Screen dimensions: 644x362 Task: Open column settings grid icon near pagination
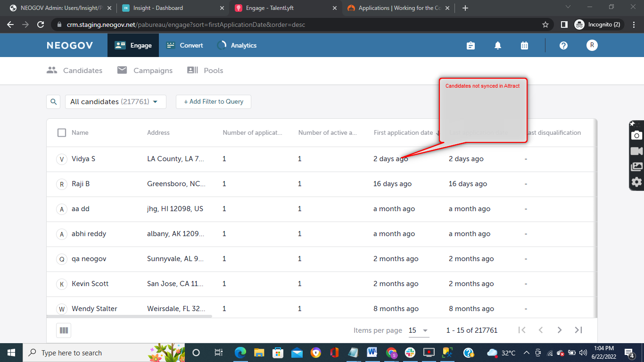click(64, 330)
